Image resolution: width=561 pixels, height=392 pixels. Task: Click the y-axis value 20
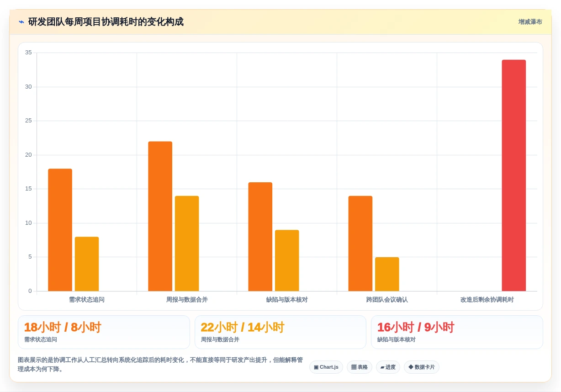click(28, 155)
